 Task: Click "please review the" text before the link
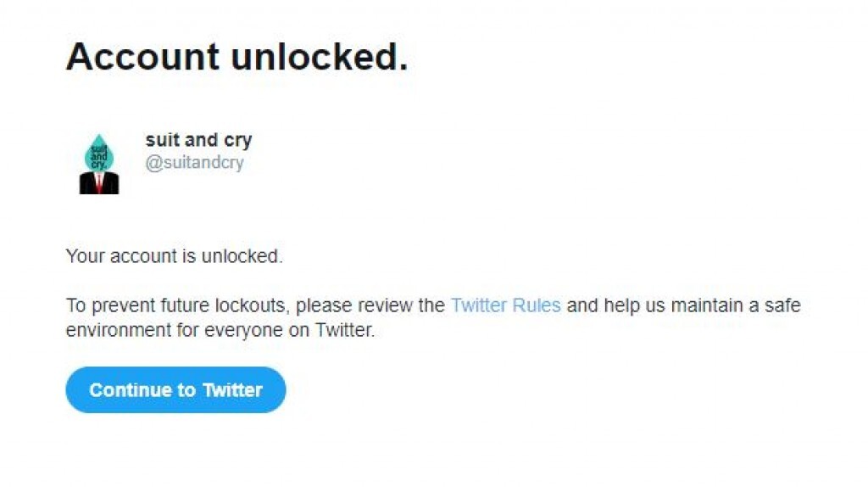coord(370,305)
